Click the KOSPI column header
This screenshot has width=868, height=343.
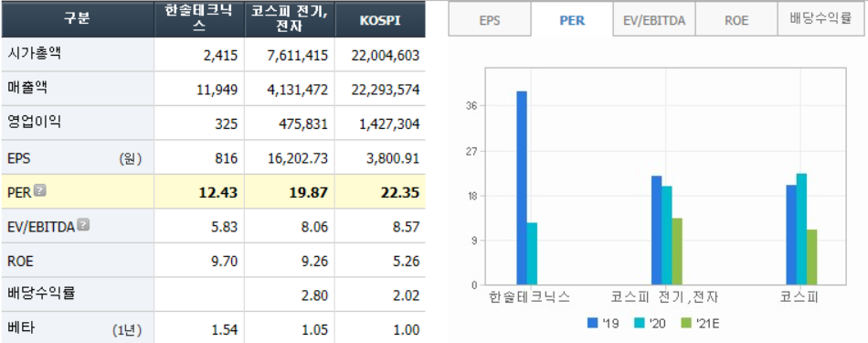tap(380, 19)
